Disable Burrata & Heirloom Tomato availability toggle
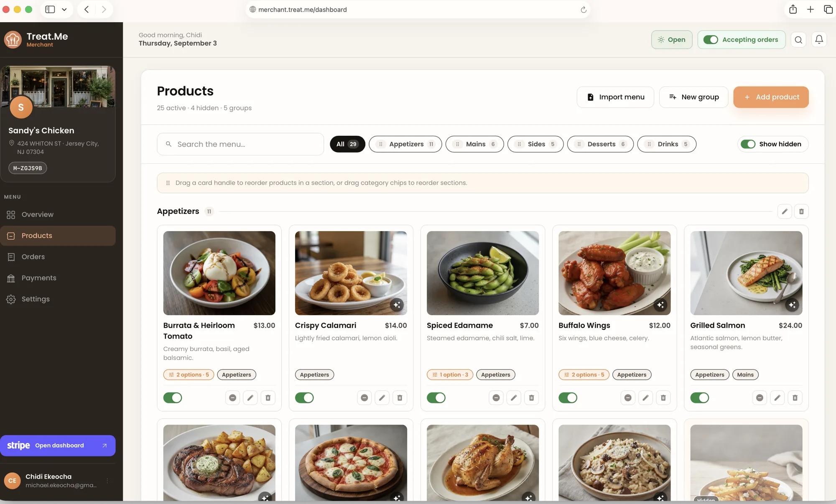This screenshot has width=836, height=504. pos(173,398)
